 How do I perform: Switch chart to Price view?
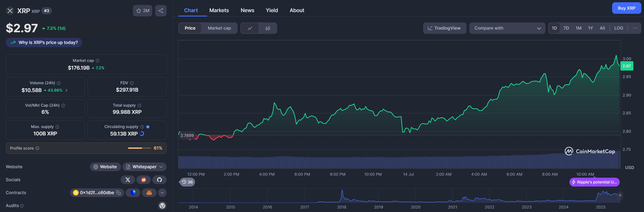190,28
